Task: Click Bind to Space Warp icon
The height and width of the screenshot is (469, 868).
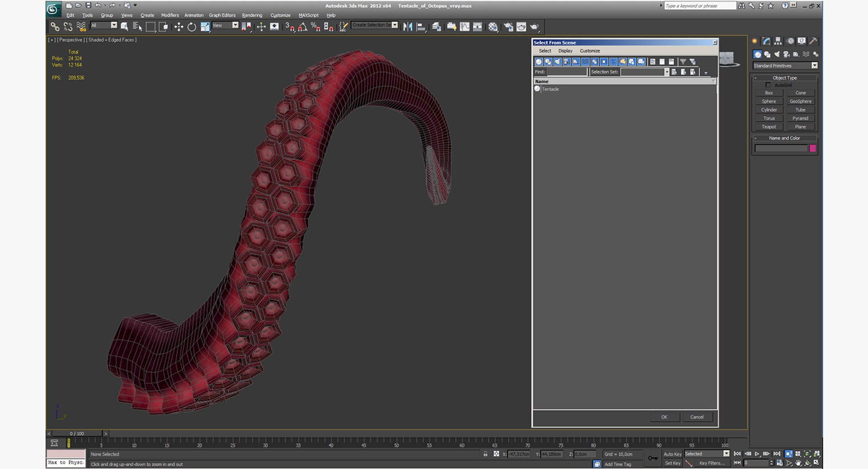Action: (81, 27)
